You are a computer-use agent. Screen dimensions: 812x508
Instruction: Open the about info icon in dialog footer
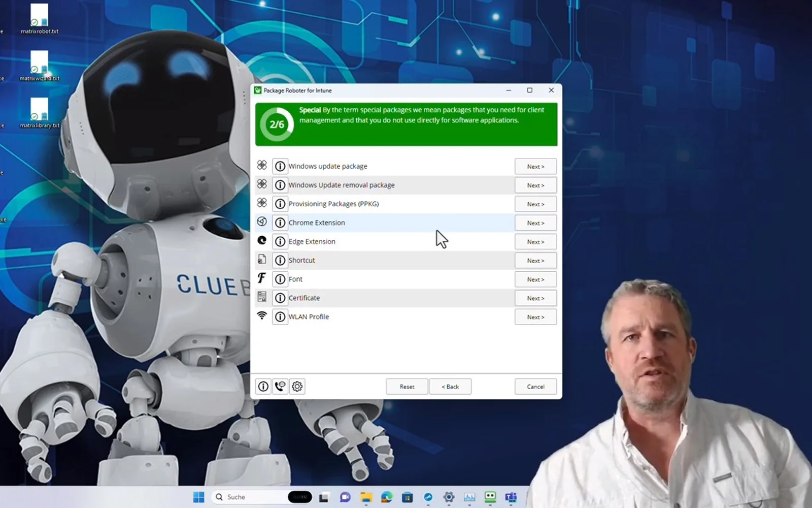point(263,387)
